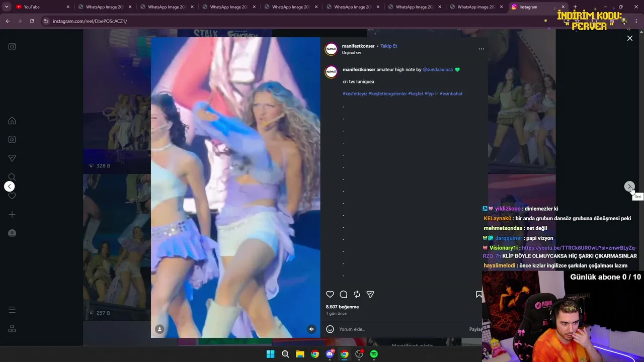The height and width of the screenshot is (362, 644).
Task: Open the #keşfetteyiz hashtag
Action: click(355, 94)
